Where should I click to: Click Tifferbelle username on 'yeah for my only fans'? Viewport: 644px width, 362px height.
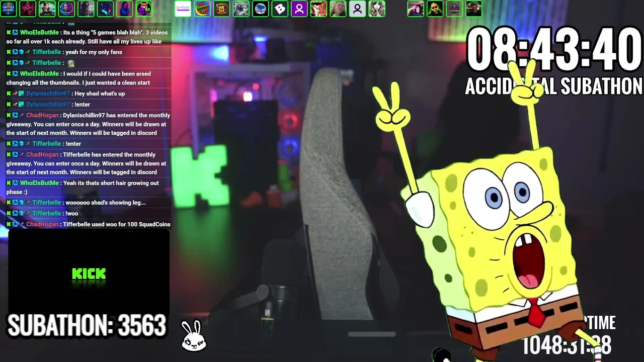click(46, 52)
